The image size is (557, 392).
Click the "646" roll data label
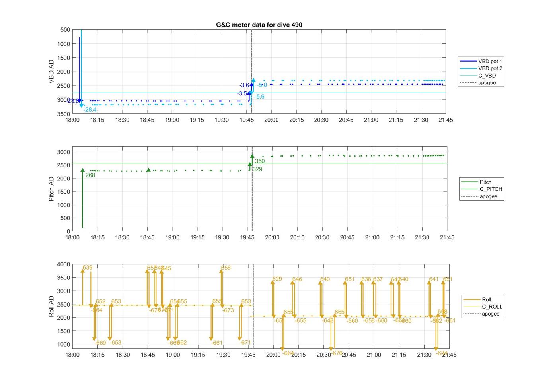(297, 279)
